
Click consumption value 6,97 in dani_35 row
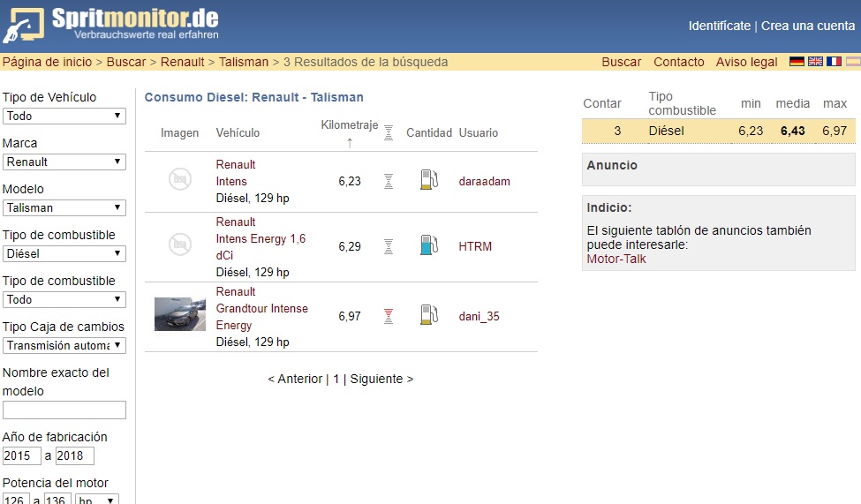(x=350, y=316)
